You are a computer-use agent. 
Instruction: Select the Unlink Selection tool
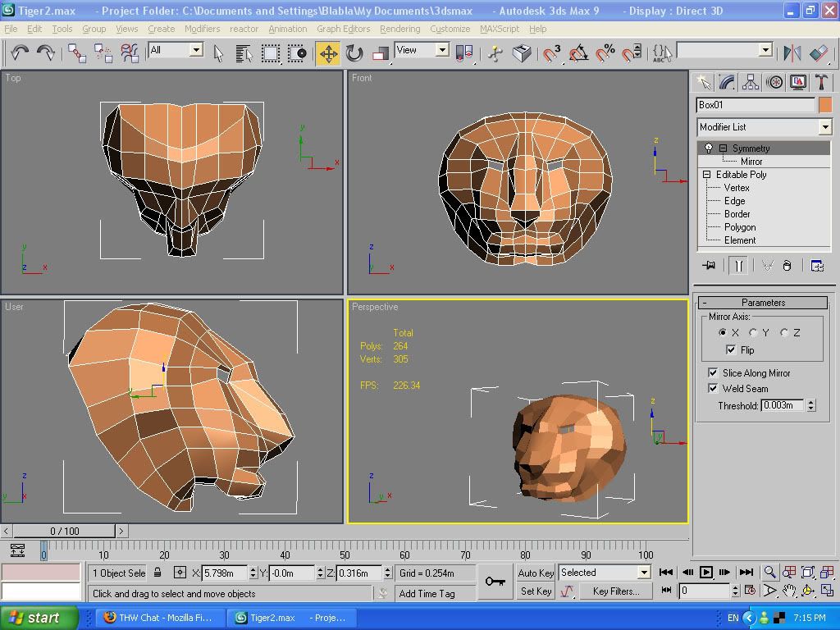(x=103, y=53)
